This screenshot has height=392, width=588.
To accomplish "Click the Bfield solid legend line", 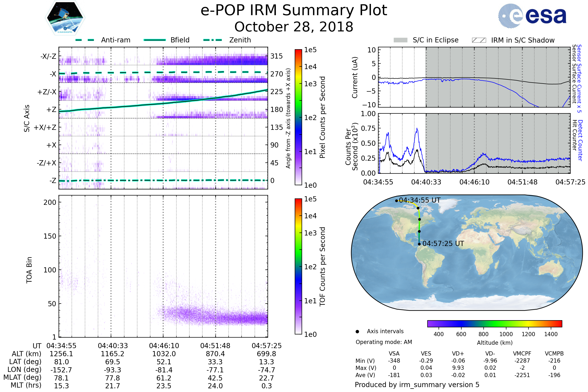I will 155,40.
